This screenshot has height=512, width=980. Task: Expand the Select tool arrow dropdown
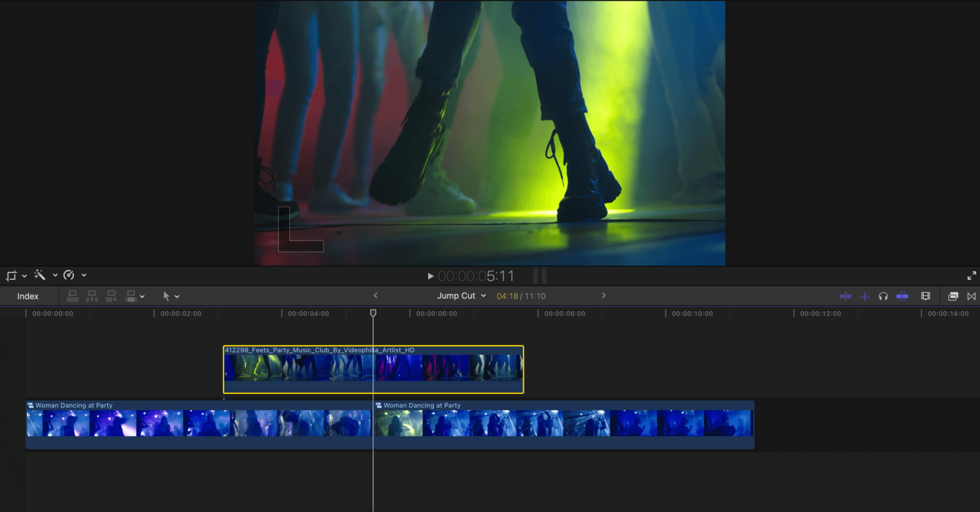(x=177, y=296)
